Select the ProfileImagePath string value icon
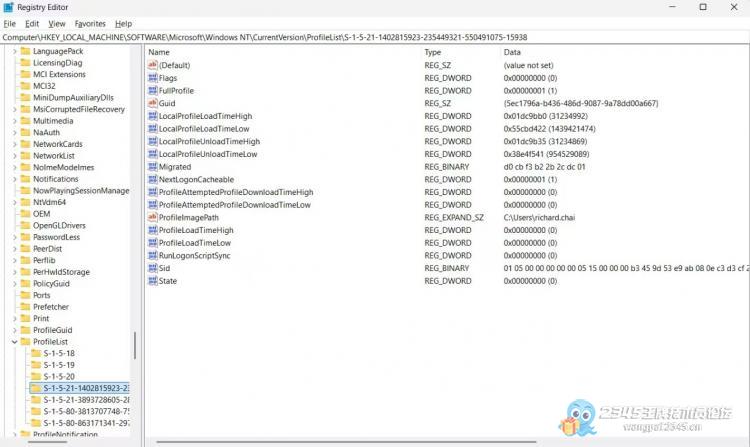 click(x=153, y=217)
